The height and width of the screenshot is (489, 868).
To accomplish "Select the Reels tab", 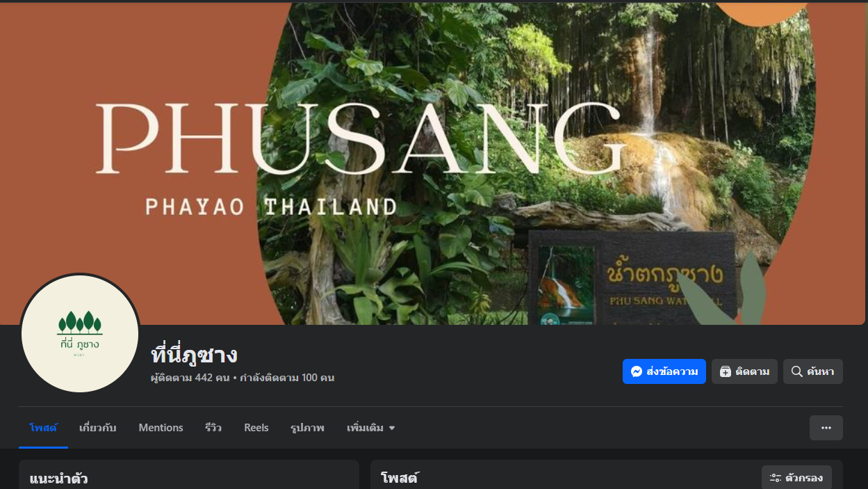I will (256, 428).
